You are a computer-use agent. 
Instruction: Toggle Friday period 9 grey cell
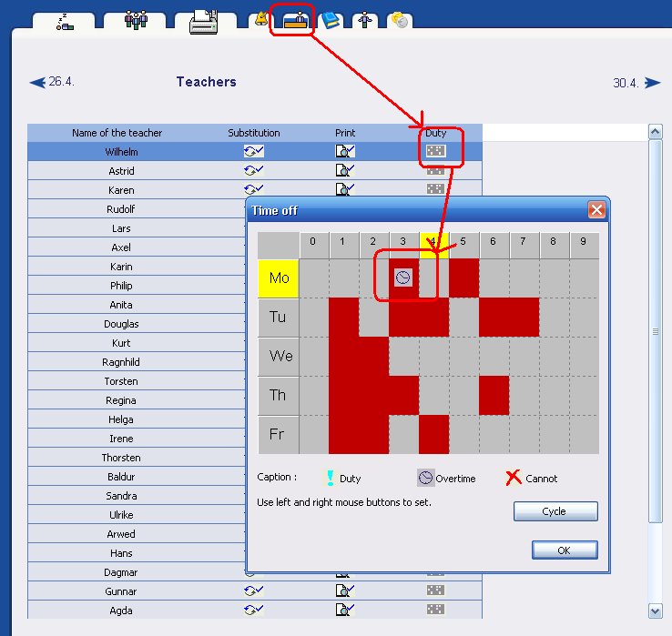click(x=585, y=434)
